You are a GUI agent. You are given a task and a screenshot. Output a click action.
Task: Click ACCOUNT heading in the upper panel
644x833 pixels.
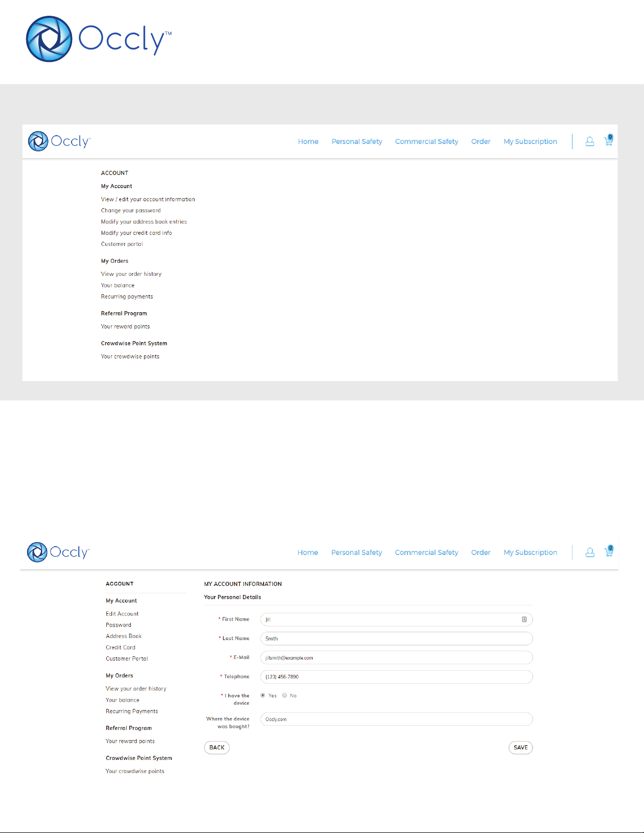tap(115, 173)
